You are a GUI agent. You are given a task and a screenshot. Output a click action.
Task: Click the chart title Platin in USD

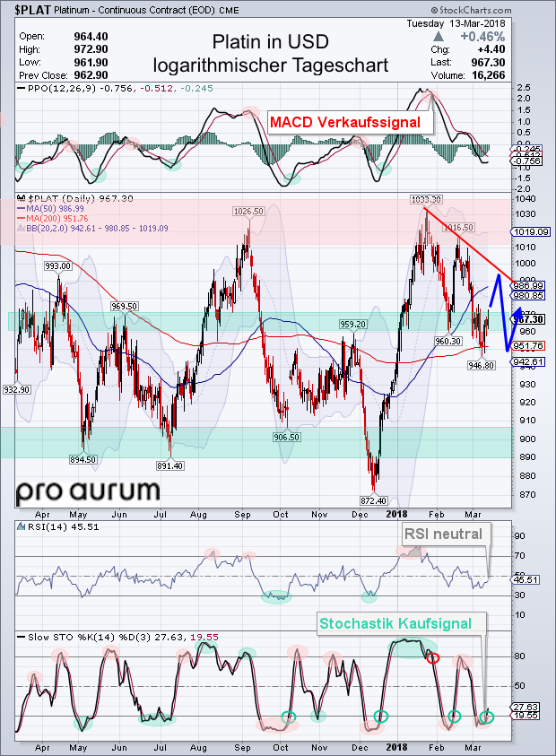[270, 42]
